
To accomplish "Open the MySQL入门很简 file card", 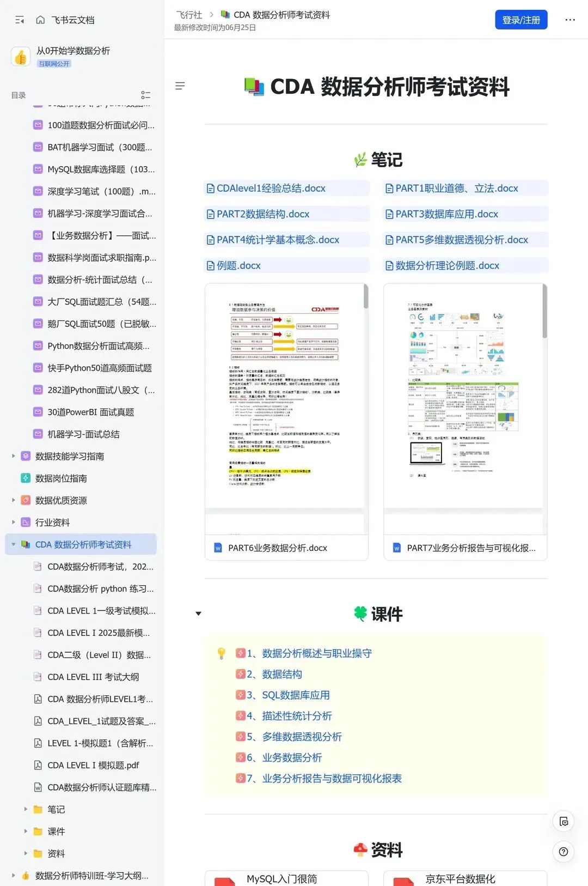I will (286, 878).
